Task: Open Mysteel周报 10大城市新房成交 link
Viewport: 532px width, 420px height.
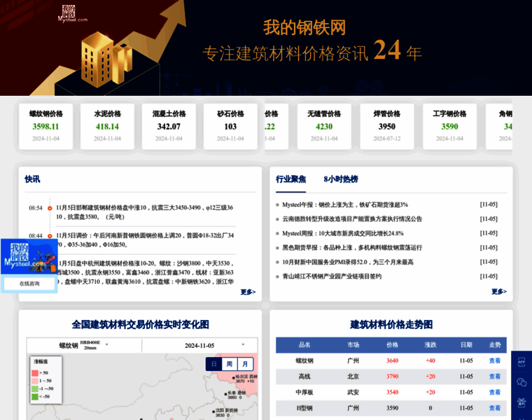Action: (343, 233)
